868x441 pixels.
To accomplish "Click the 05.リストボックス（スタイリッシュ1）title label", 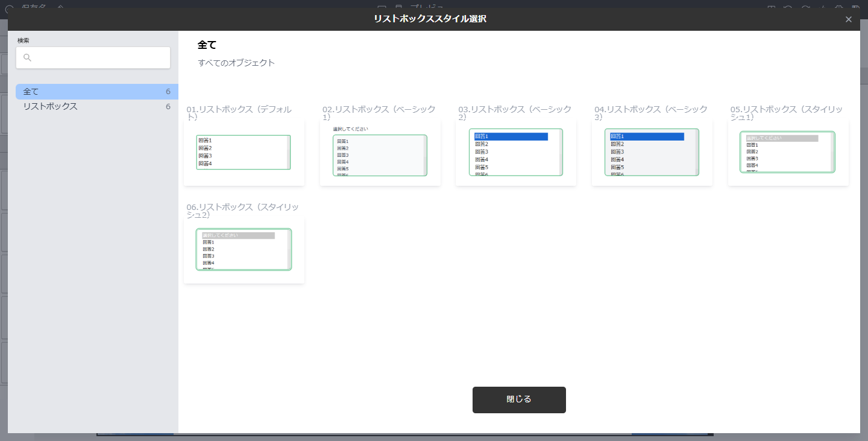I will point(787,113).
